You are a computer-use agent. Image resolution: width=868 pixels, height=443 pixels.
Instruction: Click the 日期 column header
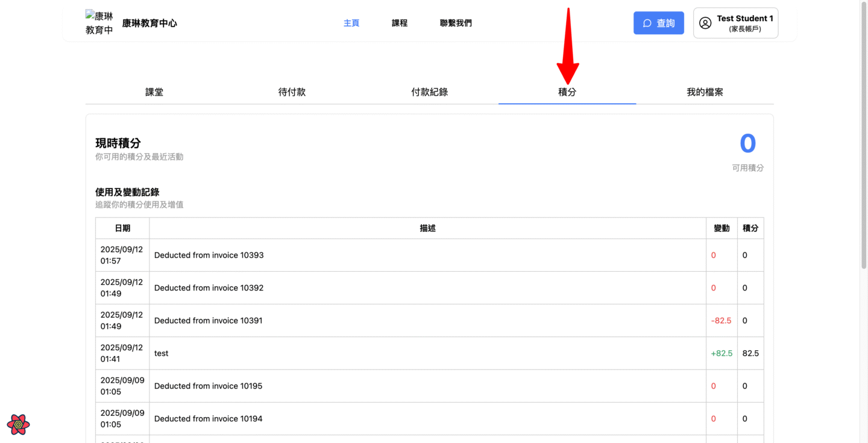(122, 228)
